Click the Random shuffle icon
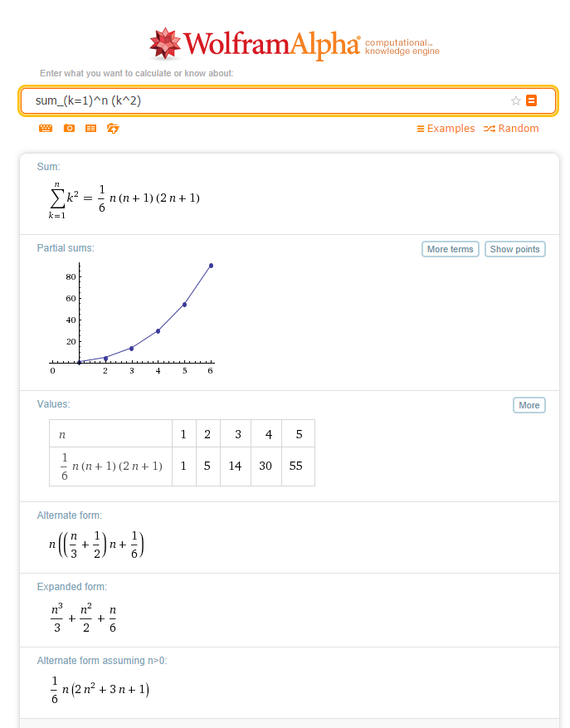This screenshot has width=570, height=728. click(490, 129)
